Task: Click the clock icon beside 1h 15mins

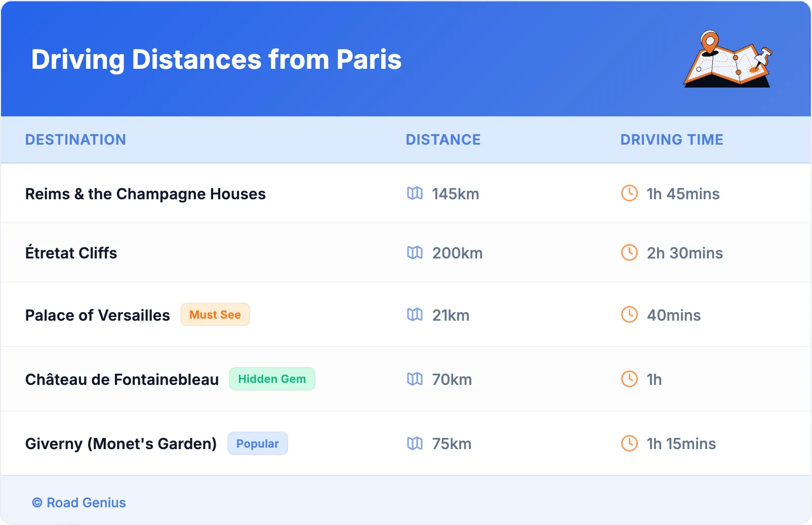Action: pos(629,443)
